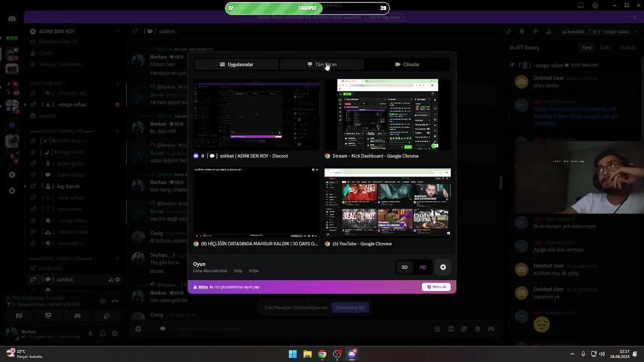Open notification bell in channel header
The image size is (644, 362).
[522, 32]
